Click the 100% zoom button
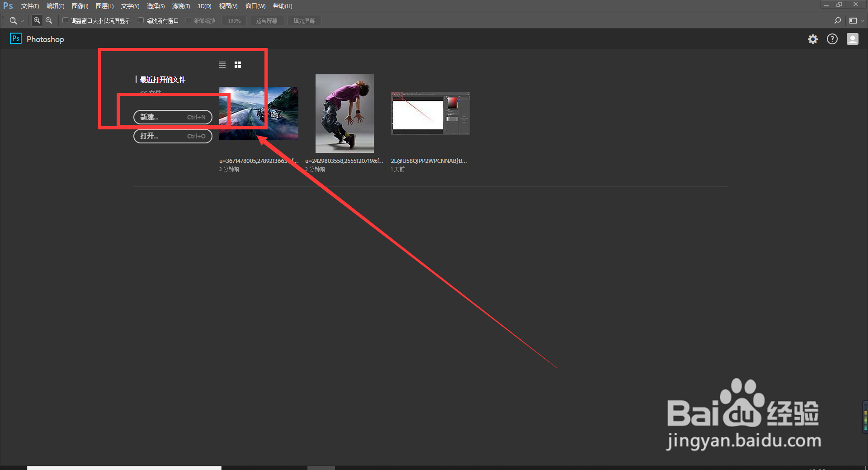The image size is (868, 470). point(234,21)
